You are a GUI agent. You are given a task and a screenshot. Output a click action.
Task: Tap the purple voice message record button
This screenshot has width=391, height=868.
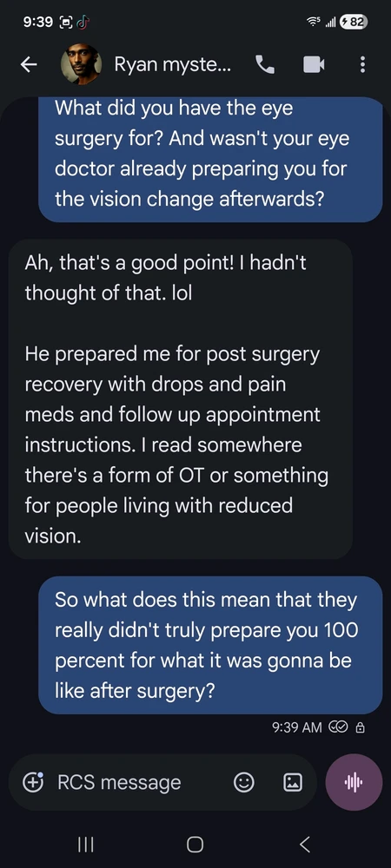pos(354,782)
